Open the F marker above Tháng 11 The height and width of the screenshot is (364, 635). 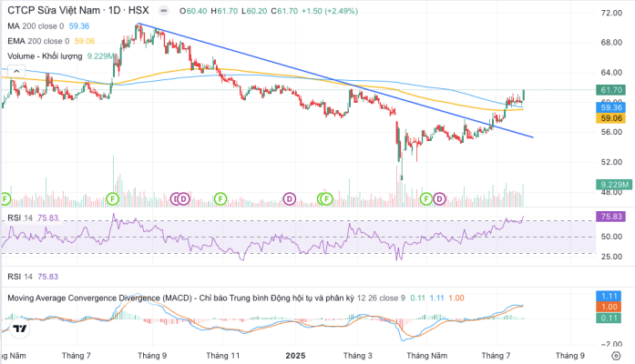[220, 199]
